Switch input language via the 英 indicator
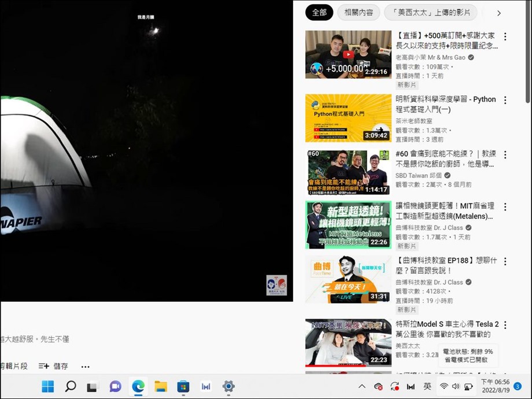532x399 pixels. click(x=427, y=386)
